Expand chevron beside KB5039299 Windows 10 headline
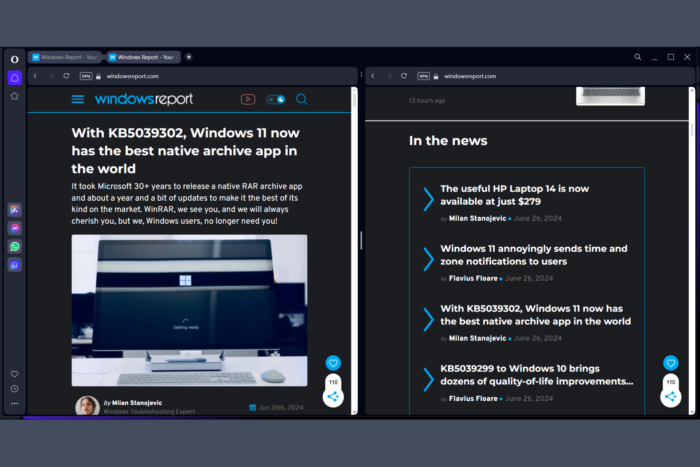The width and height of the screenshot is (700, 467). pos(428,379)
